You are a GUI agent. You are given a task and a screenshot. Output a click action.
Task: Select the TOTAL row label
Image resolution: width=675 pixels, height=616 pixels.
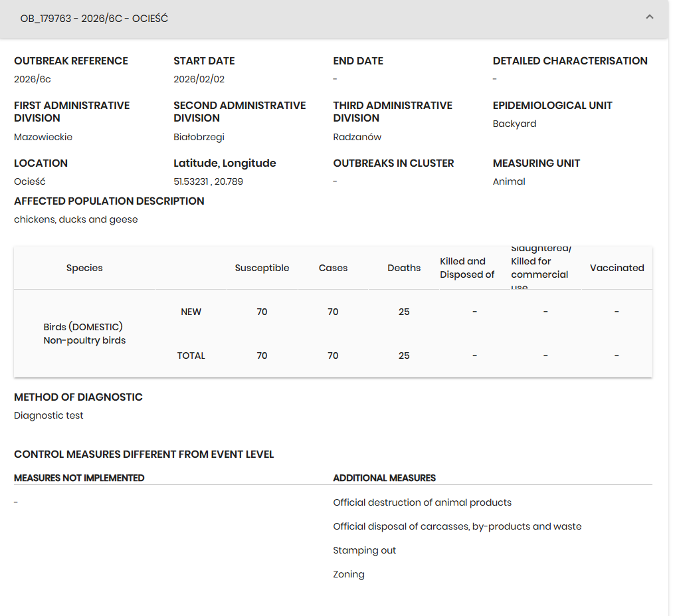(191, 356)
